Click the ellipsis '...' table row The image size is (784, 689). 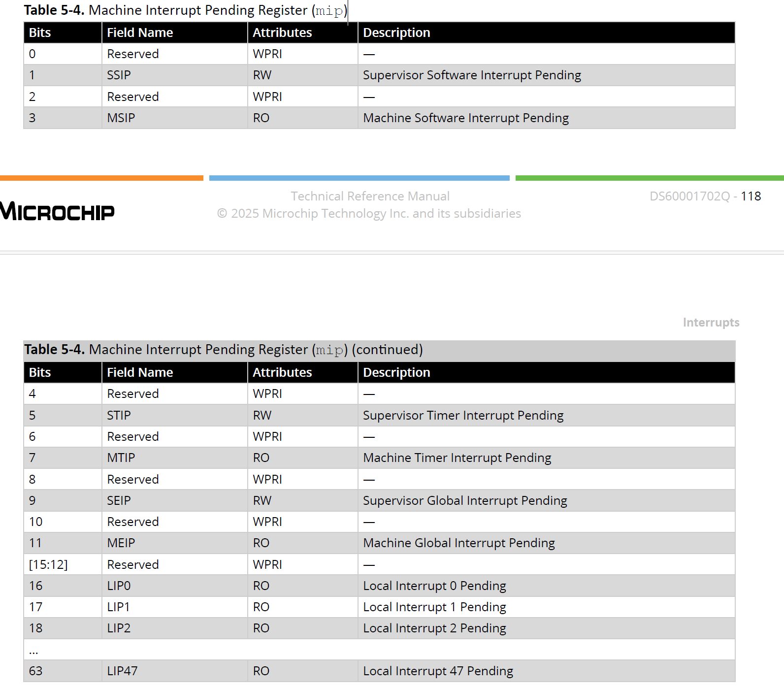(379, 650)
